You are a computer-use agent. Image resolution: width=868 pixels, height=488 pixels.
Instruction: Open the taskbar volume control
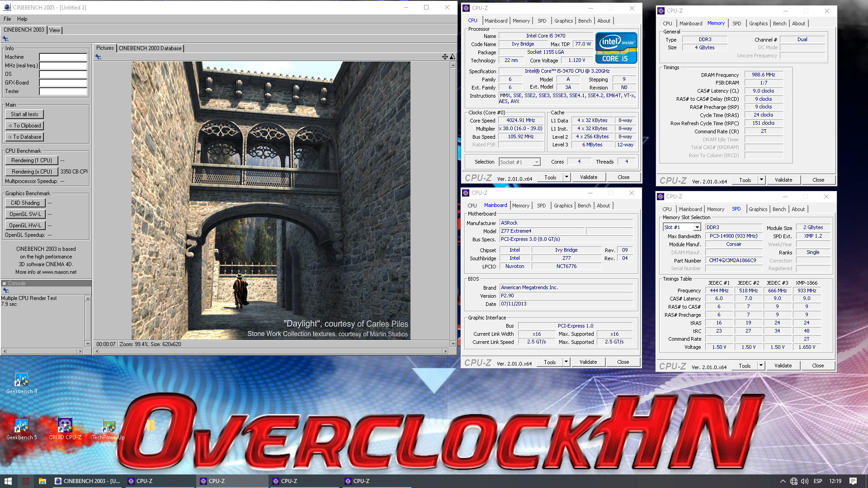coord(805,481)
